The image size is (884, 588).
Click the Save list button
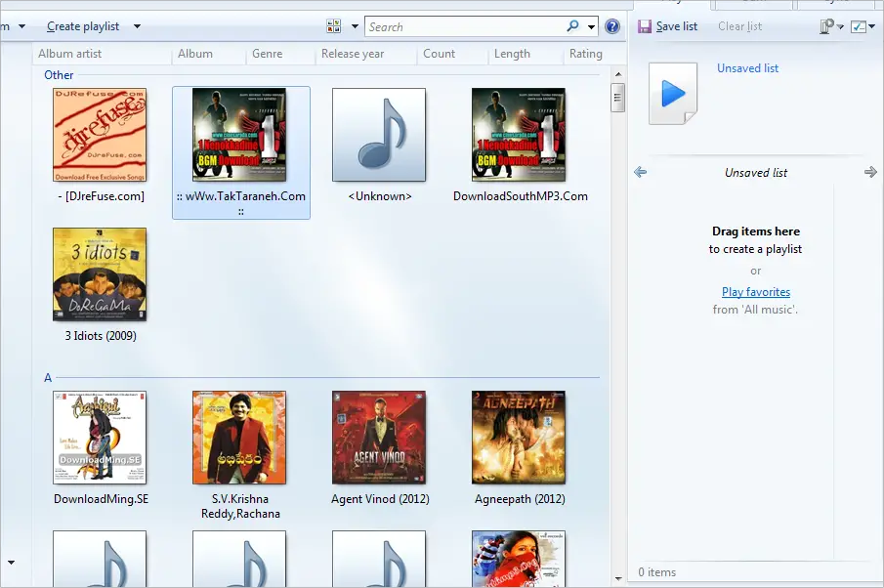click(667, 26)
